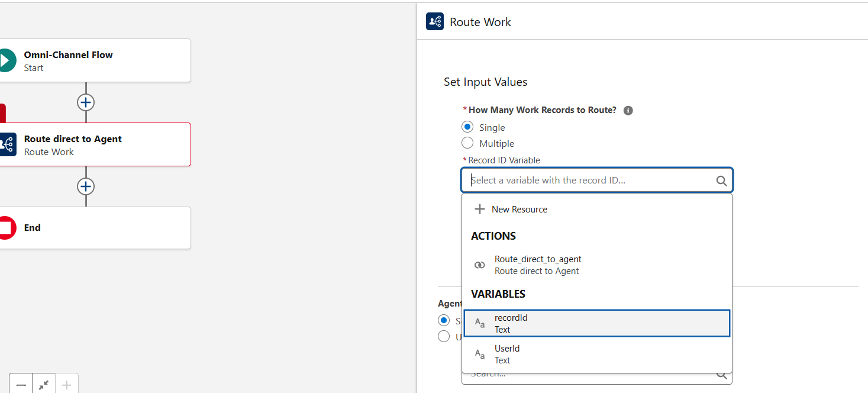Select the first Agent radio option
Image resolution: width=868 pixels, height=393 pixels.
click(444, 320)
